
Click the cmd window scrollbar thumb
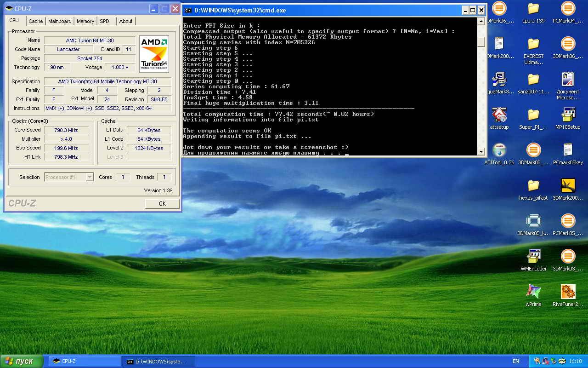[x=481, y=42]
